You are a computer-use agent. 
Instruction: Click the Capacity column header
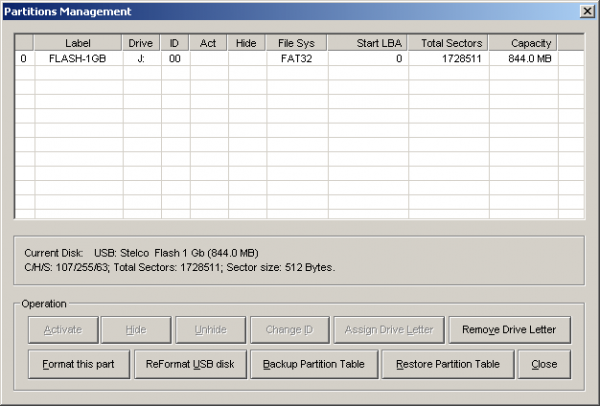point(523,43)
